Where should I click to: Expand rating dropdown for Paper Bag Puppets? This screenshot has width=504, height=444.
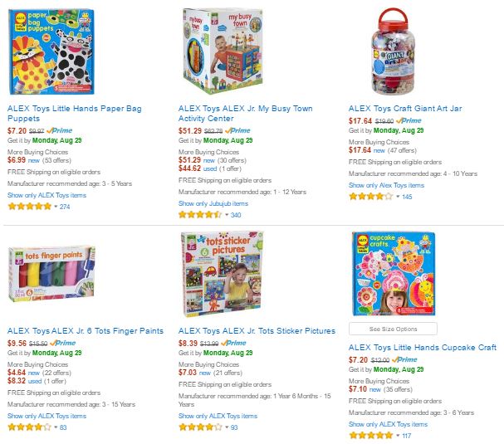(56, 207)
